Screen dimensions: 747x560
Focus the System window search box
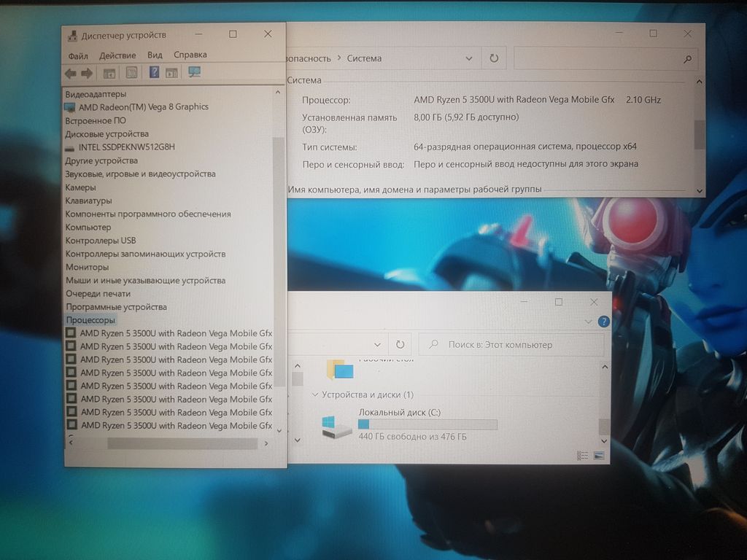click(605, 59)
